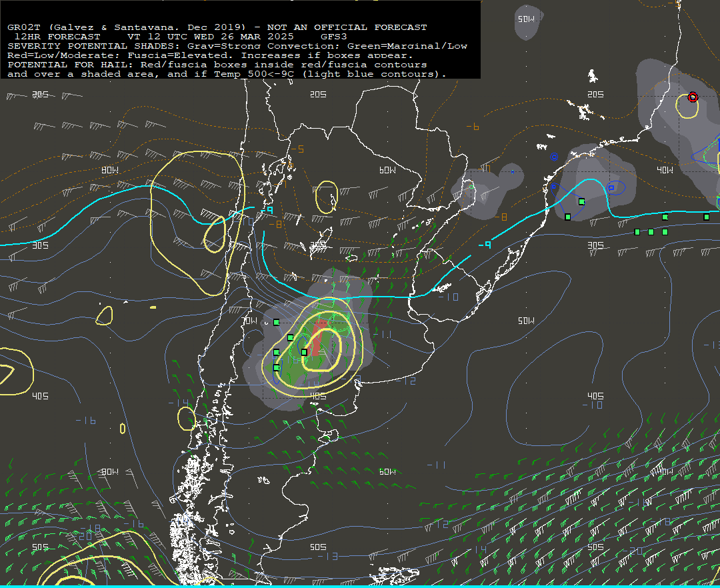Click the 'POTENTIAL FOR HAIL' legend line
The width and height of the screenshot is (720, 588).
coord(217,64)
